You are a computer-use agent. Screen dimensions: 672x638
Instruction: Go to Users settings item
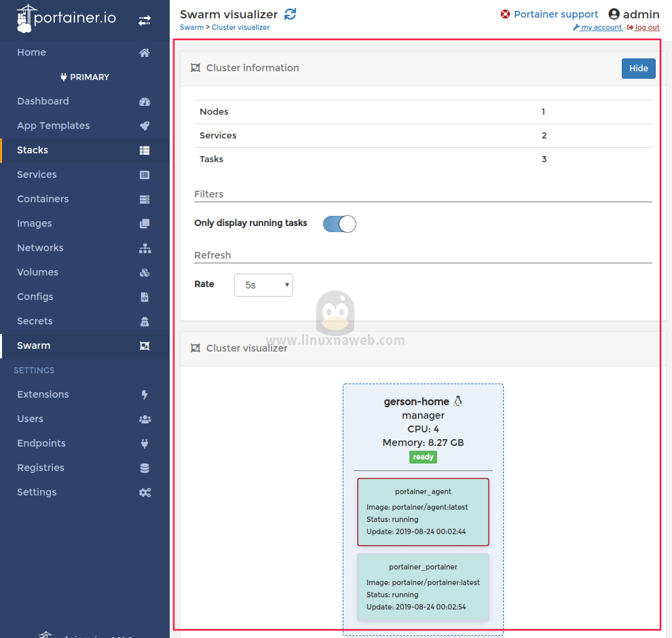click(85, 419)
